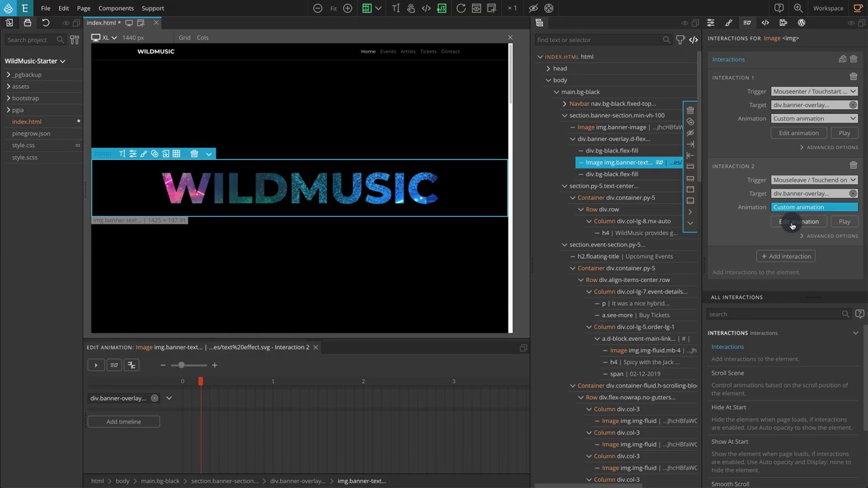
Task: Delete selected element via canvas toolbar trash icon
Action: [x=194, y=154]
